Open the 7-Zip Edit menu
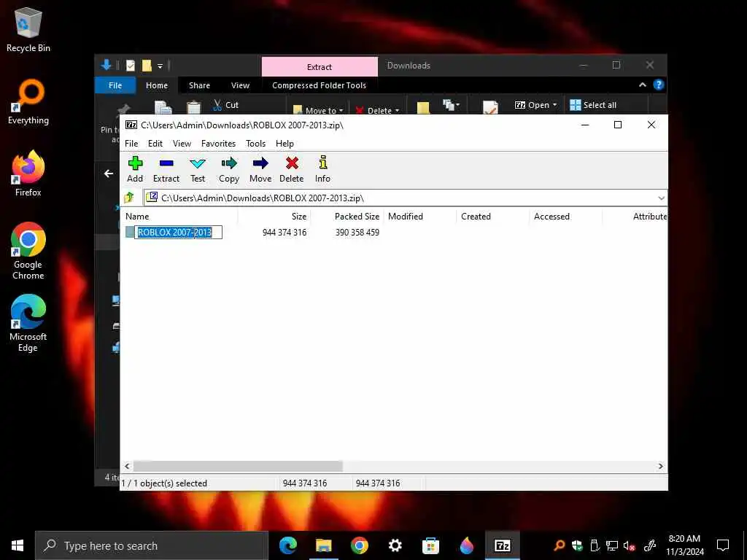Image resolution: width=747 pixels, height=560 pixels. click(155, 144)
